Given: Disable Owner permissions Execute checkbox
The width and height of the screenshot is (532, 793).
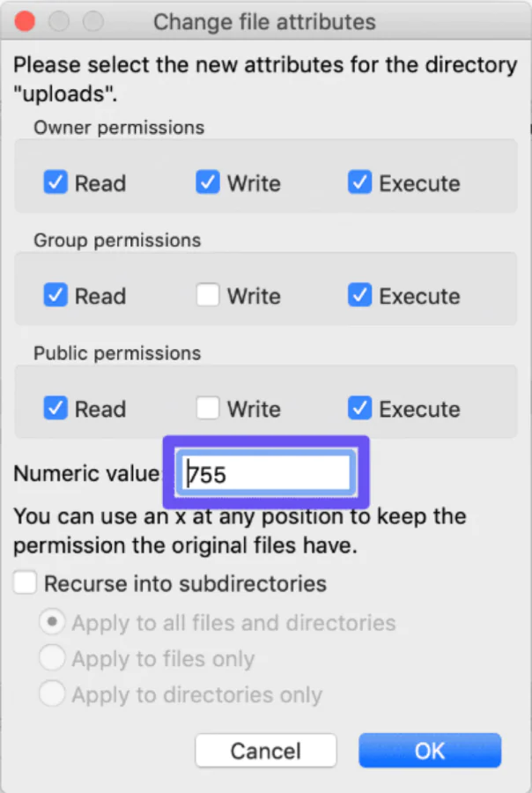Looking at the screenshot, I should click(x=360, y=182).
